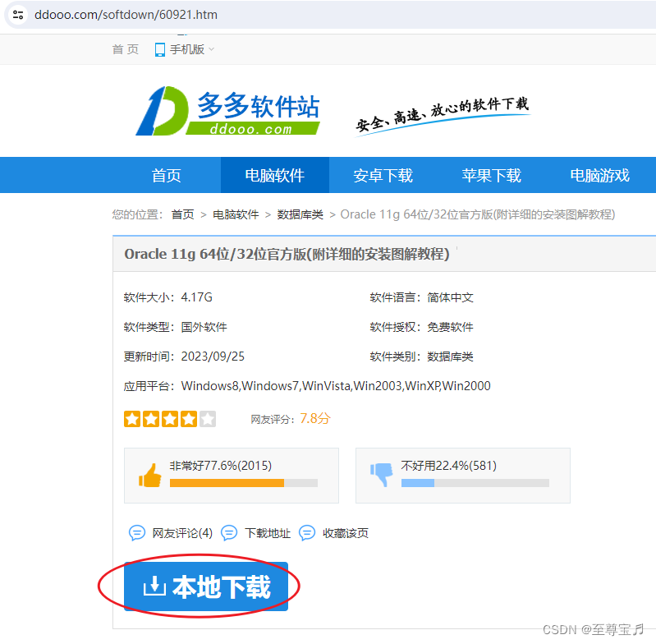Click the second orange rating star
656x644 pixels.
[151, 419]
